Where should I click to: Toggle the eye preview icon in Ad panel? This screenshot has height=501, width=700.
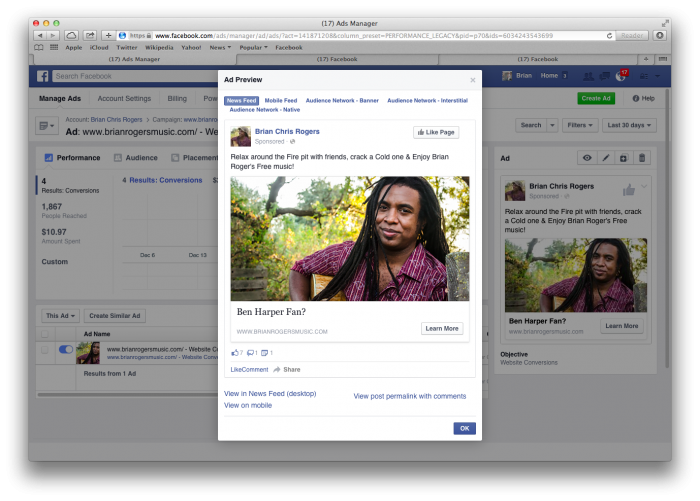pos(587,158)
